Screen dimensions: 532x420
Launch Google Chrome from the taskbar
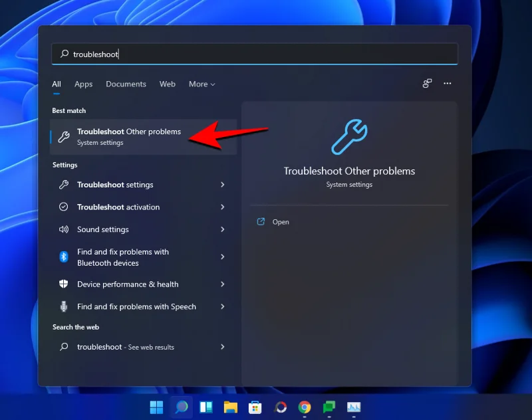coord(305,407)
